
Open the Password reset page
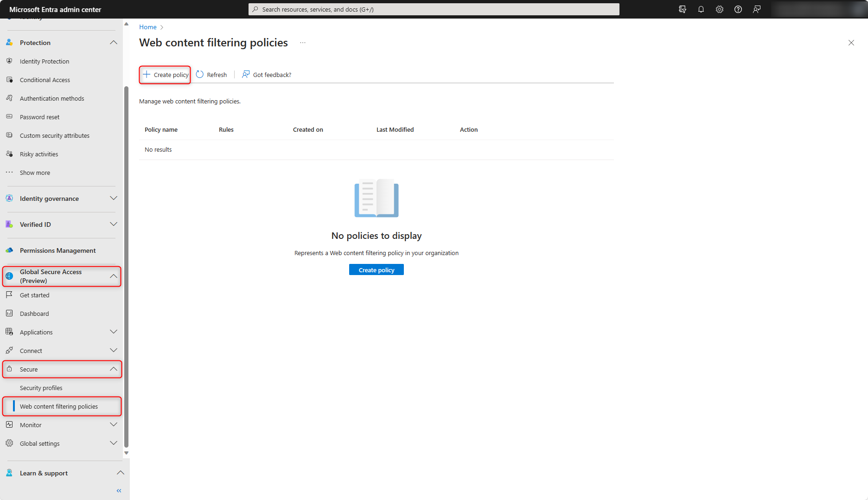tap(39, 116)
